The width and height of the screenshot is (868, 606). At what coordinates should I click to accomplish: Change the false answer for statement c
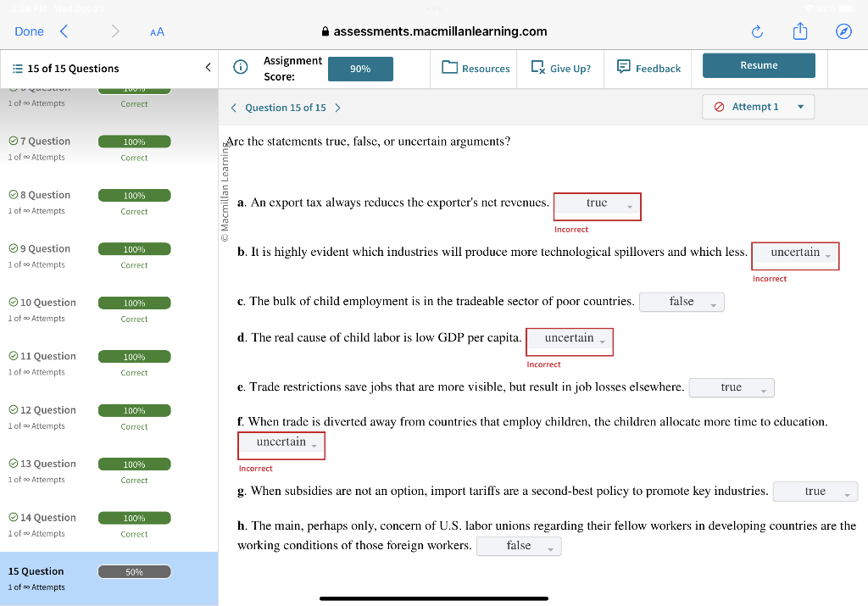pyautogui.click(x=682, y=302)
